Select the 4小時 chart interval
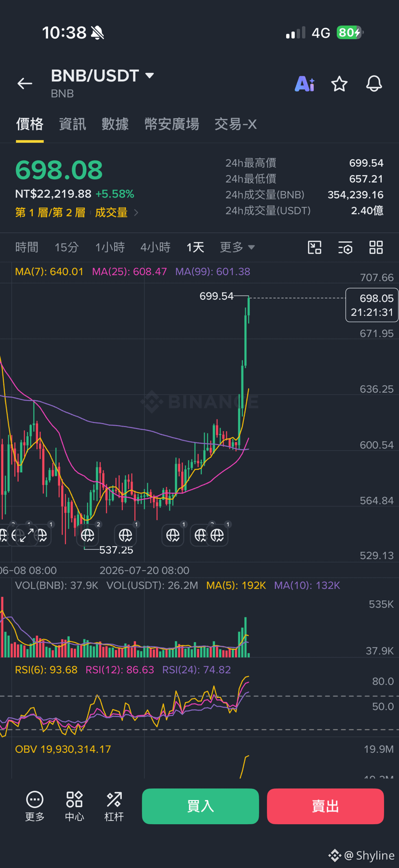This screenshot has width=399, height=868. (x=155, y=247)
